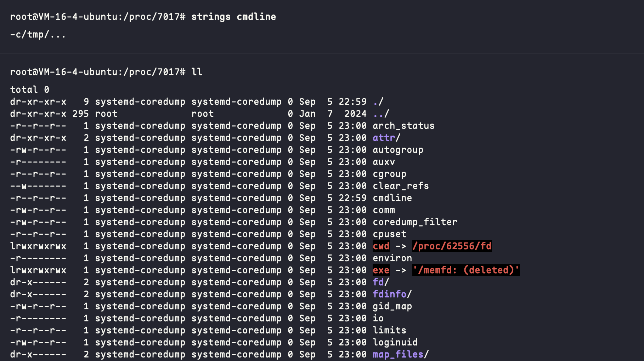Image resolution: width=644 pixels, height=361 pixels.
Task: Click the environ file name
Action: 392,258
